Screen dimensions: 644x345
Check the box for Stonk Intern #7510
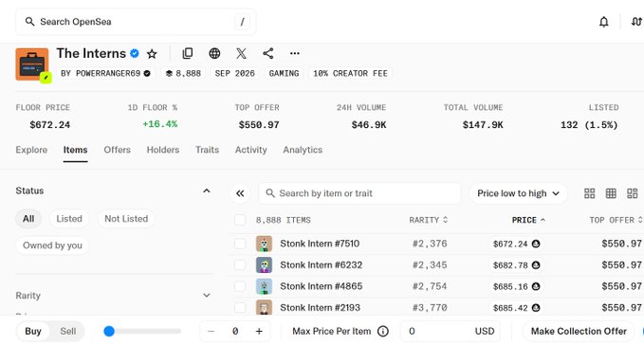pos(240,244)
